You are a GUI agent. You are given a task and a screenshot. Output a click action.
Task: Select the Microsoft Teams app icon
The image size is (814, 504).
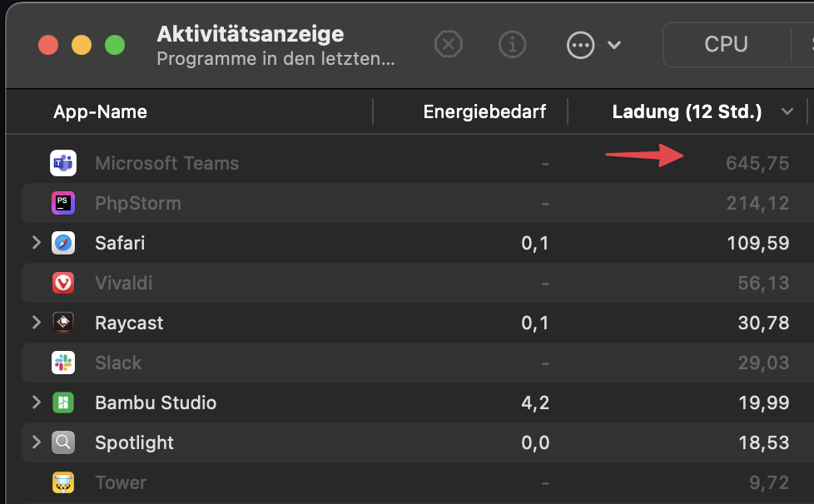click(x=63, y=163)
